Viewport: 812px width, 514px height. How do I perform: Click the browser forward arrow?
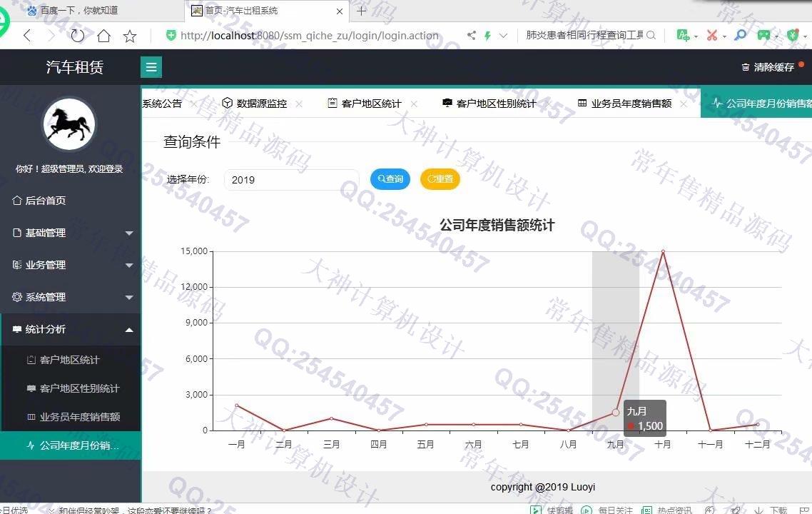click(x=51, y=36)
